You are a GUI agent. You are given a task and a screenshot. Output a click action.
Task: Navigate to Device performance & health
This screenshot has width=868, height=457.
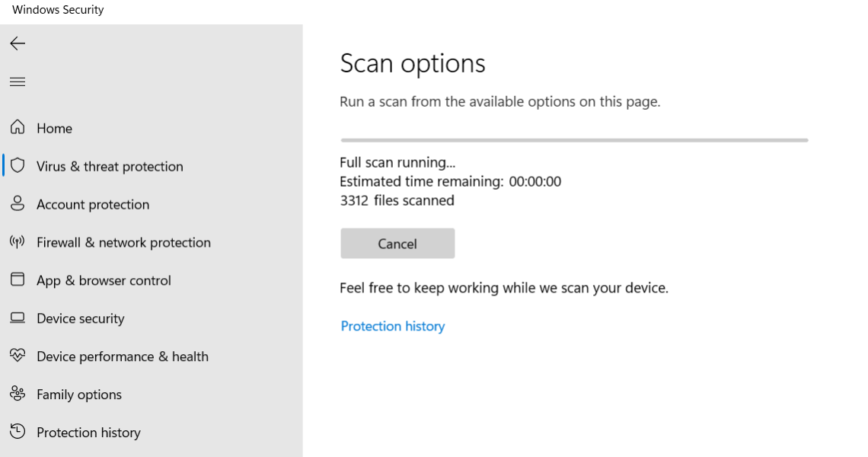click(x=123, y=356)
